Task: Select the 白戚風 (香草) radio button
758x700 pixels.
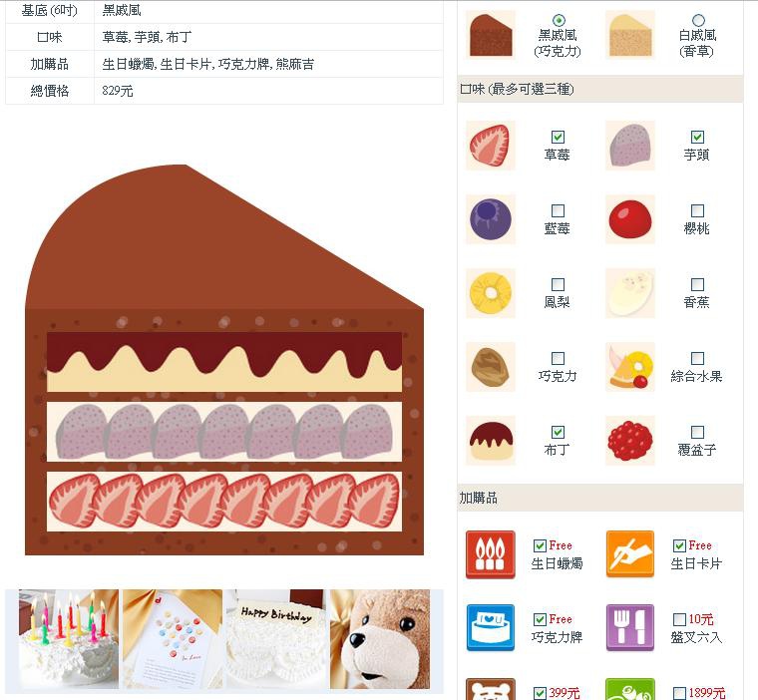Action: (x=698, y=20)
